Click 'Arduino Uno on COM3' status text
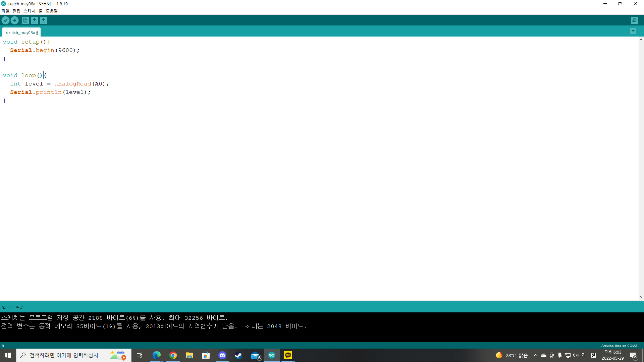 tap(619, 346)
